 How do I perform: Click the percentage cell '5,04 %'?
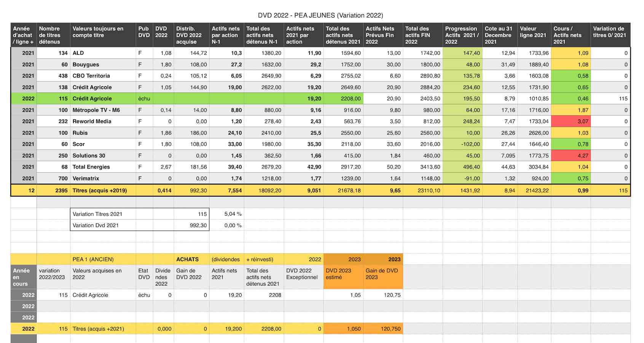tap(227, 214)
